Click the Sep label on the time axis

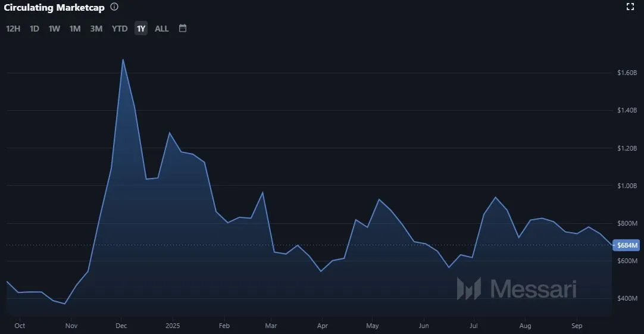coord(576,326)
